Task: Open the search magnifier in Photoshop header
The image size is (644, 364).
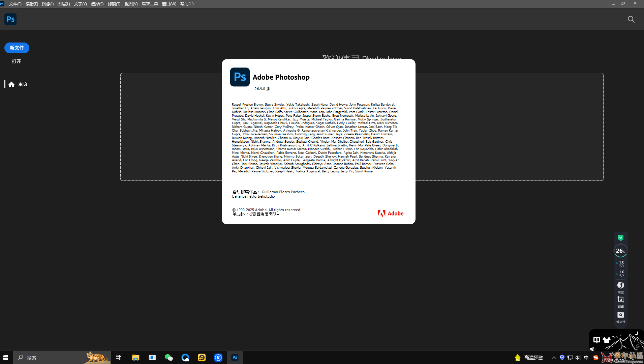Action: [x=631, y=19]
